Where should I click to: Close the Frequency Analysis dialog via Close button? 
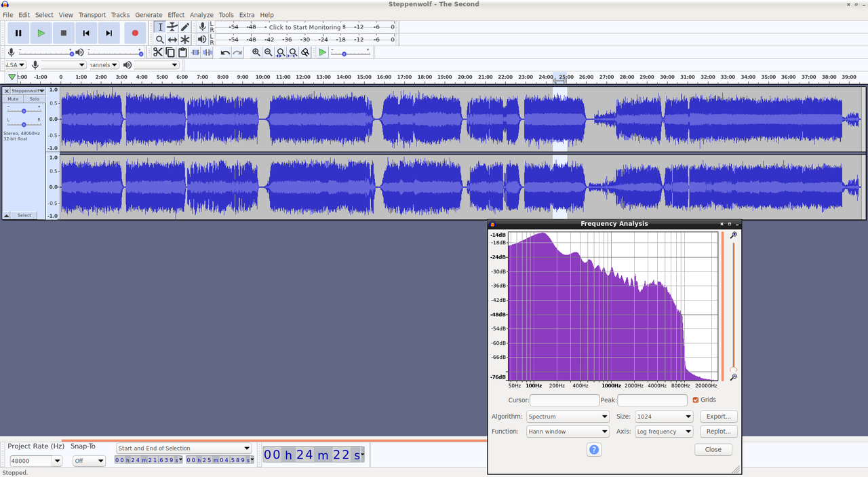tap(713, 450)
